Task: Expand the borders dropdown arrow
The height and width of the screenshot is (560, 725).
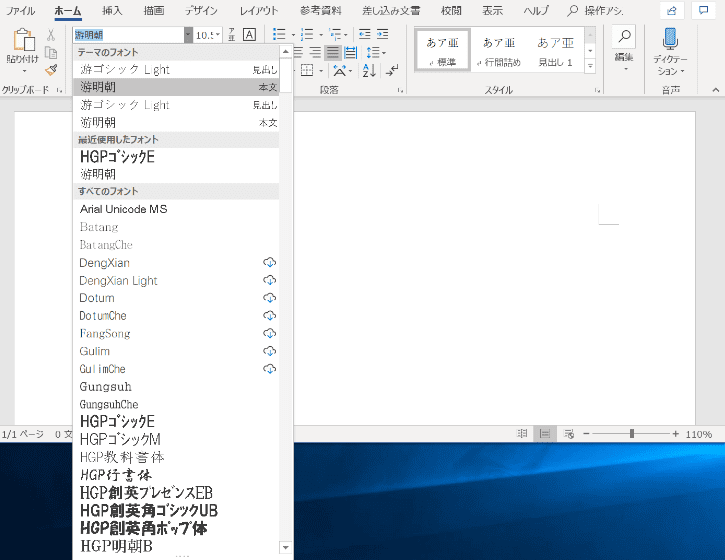Action: point(321,71)
